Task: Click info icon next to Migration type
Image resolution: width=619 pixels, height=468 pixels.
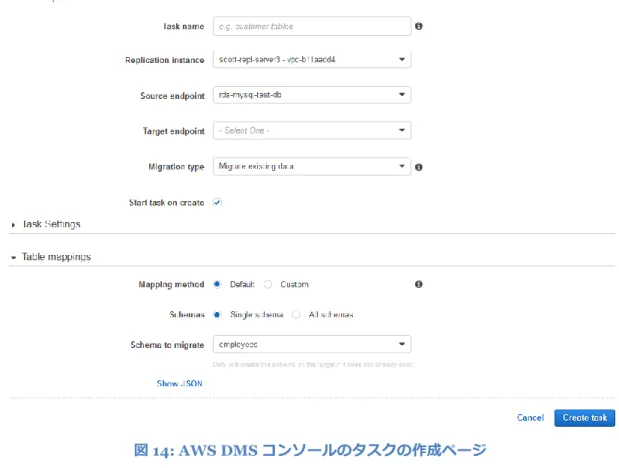Action: (419, 167)
